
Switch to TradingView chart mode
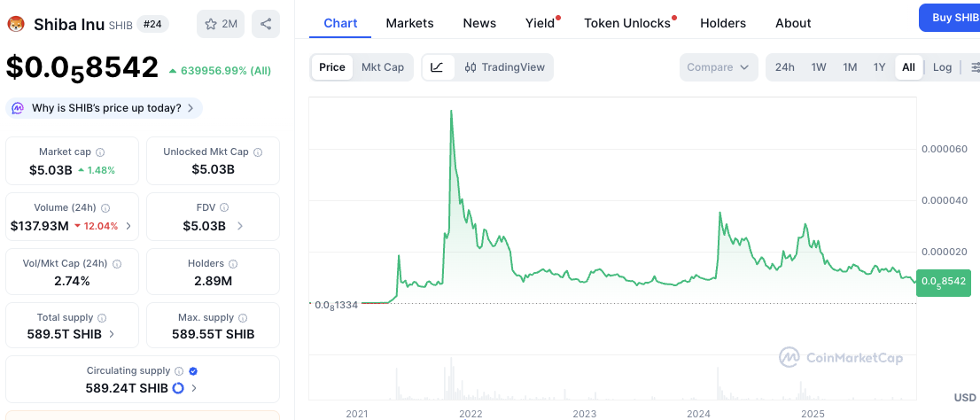pos(504,67)
